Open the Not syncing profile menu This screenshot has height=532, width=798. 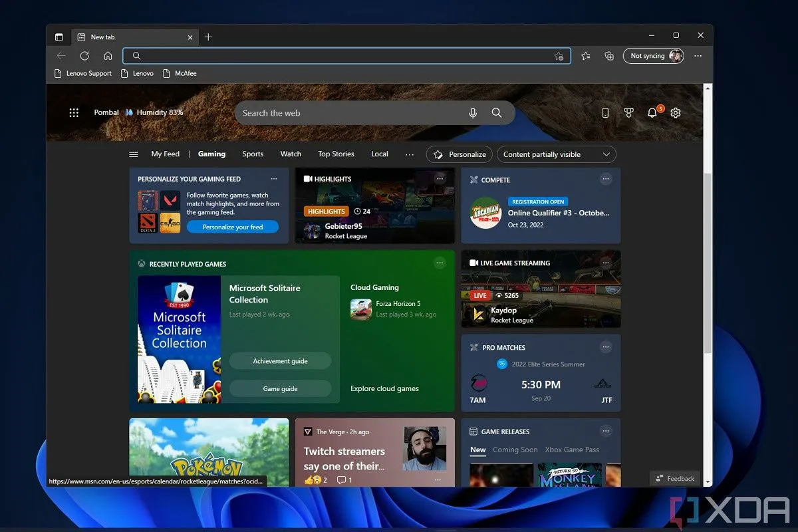pyautogui.click(x=654, y=56)
